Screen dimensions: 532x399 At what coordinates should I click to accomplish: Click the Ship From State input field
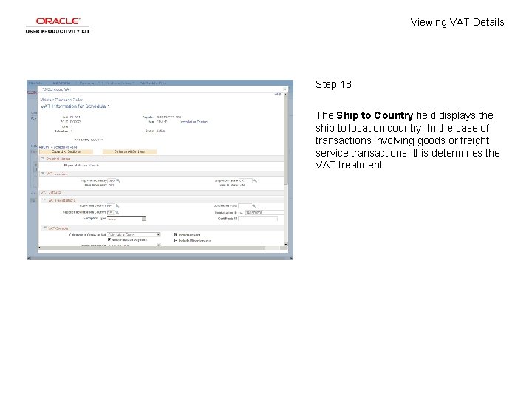pos(245,180)
